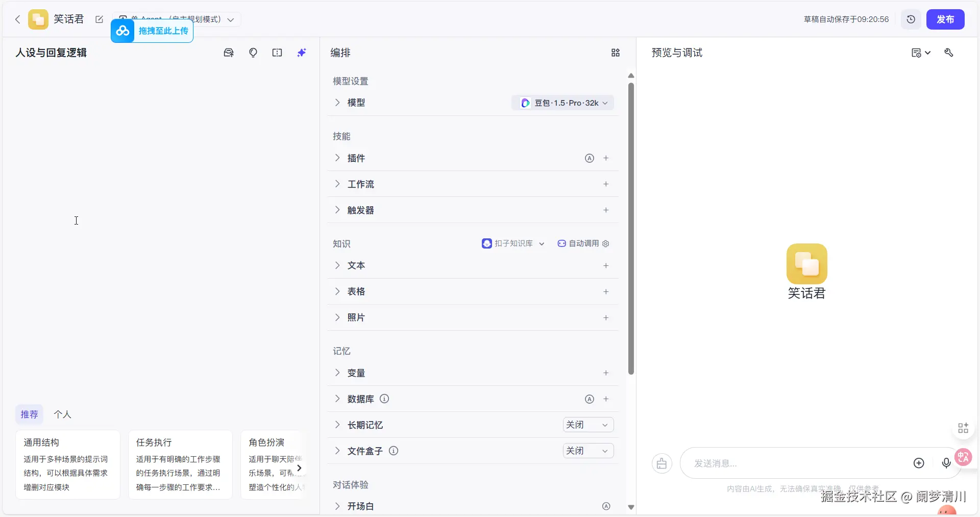Viewport: 980px width, 517px height.
Task: Click the 编排 panel vertical scrollbar
Action: coord(631,229)
